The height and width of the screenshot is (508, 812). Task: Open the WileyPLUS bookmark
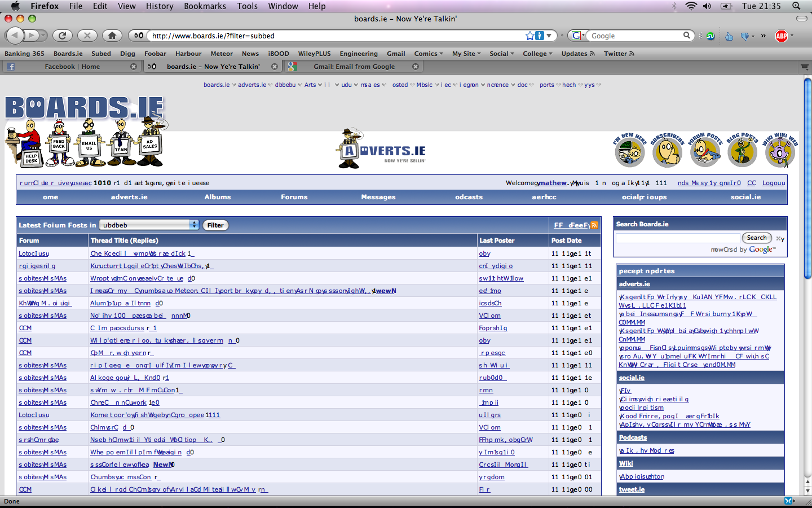[314, 54]
